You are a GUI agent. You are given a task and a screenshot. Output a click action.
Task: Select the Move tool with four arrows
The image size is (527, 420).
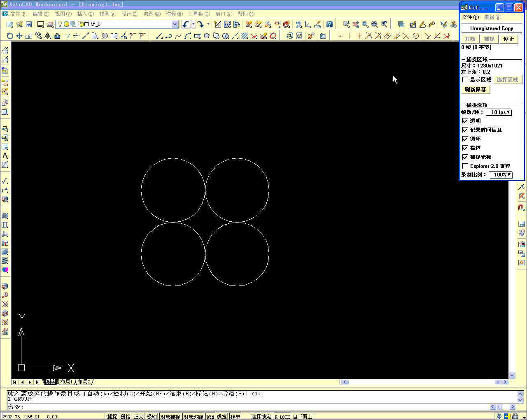pyautogui.click(x=19, y=36)
